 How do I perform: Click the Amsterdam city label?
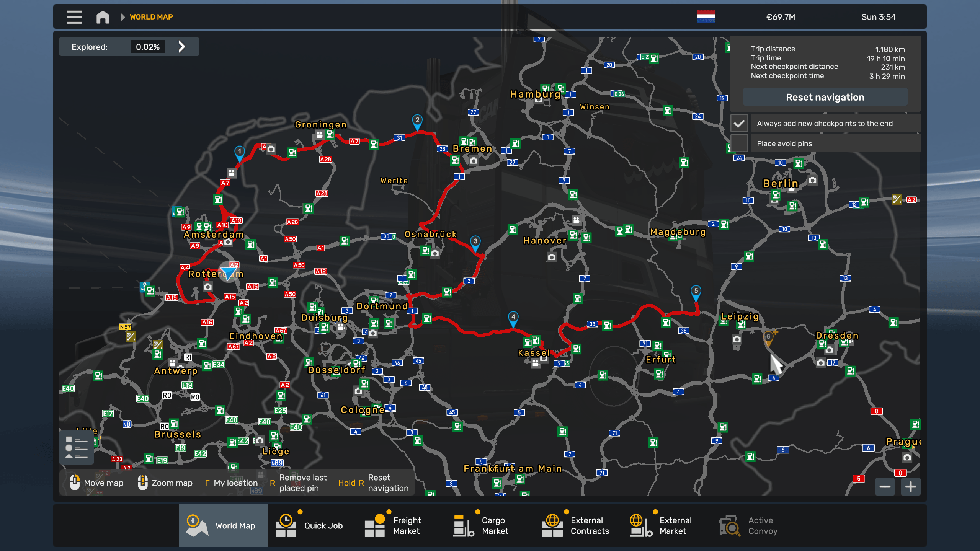[214, 235]
